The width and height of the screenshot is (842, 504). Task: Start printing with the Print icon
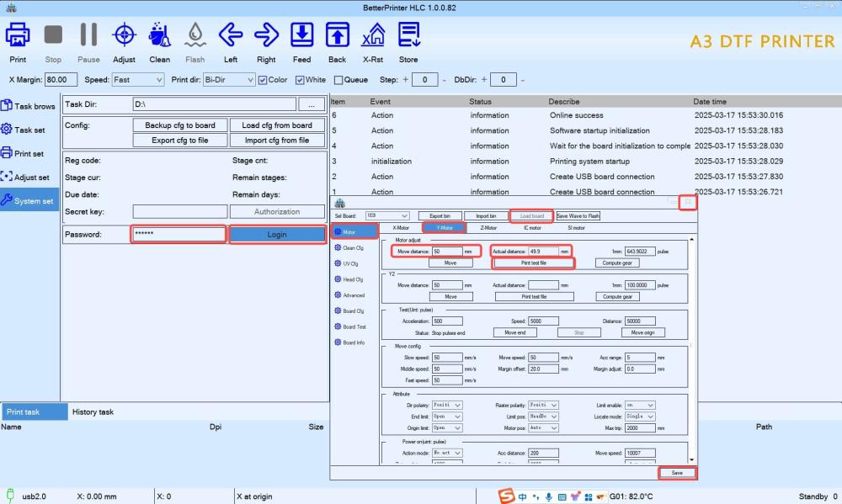(17, 34)
